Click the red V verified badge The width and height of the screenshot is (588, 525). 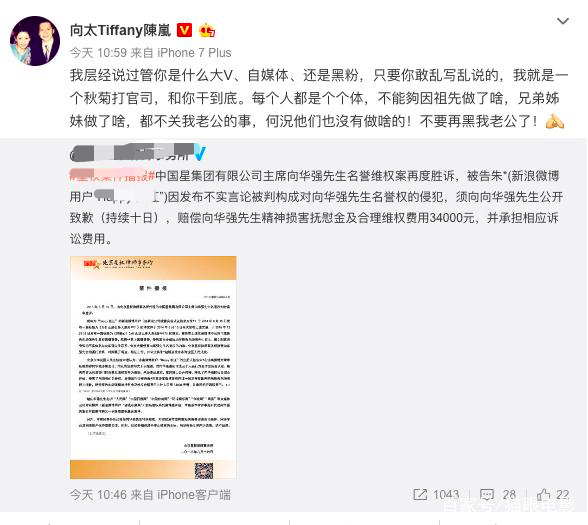(x=184, y=30)
